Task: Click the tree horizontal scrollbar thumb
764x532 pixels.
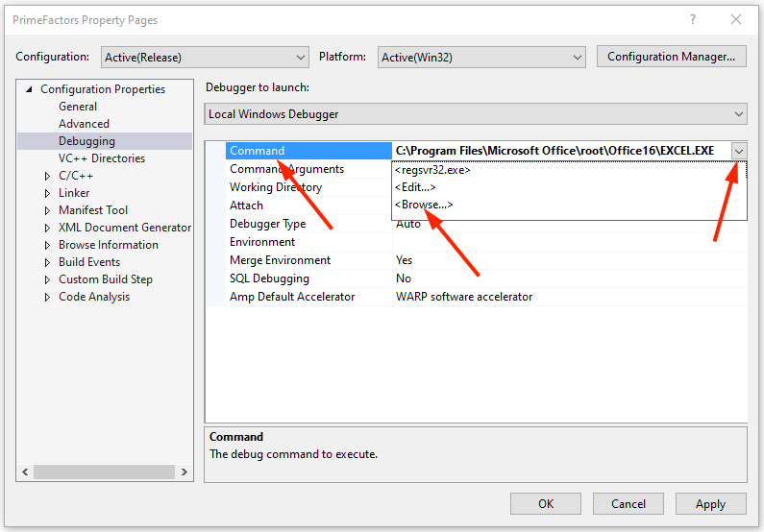Action: pos(105,472)
